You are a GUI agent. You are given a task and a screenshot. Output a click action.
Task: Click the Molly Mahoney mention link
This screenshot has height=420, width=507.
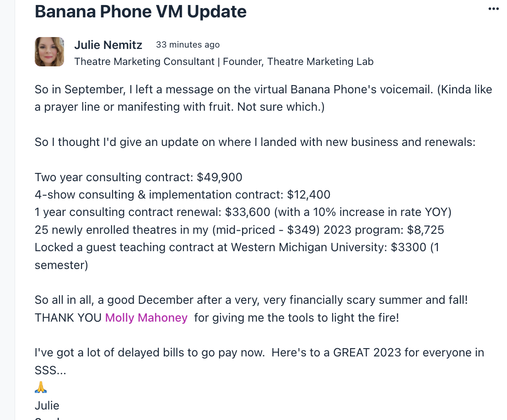pyautogui.click(x=146, y=318)
